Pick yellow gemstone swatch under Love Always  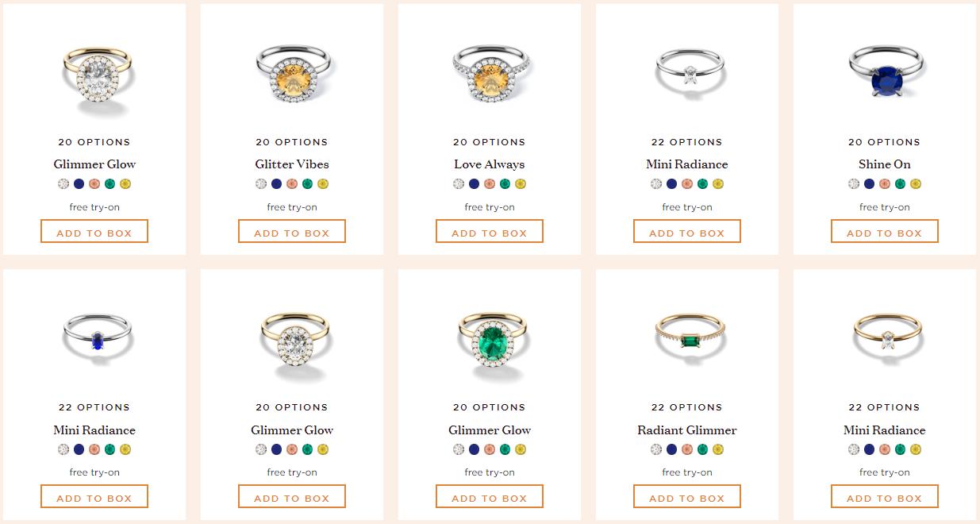[521, 184]
